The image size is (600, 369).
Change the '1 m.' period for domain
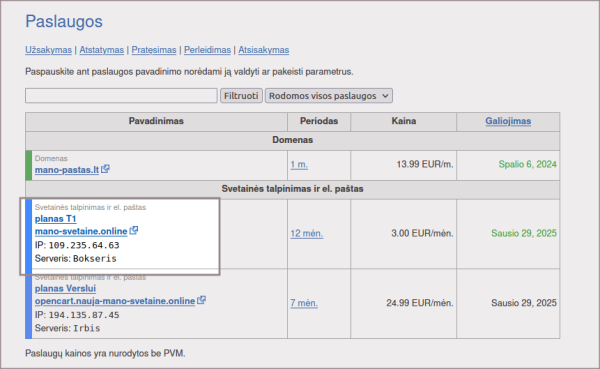(x=299, y=165)
